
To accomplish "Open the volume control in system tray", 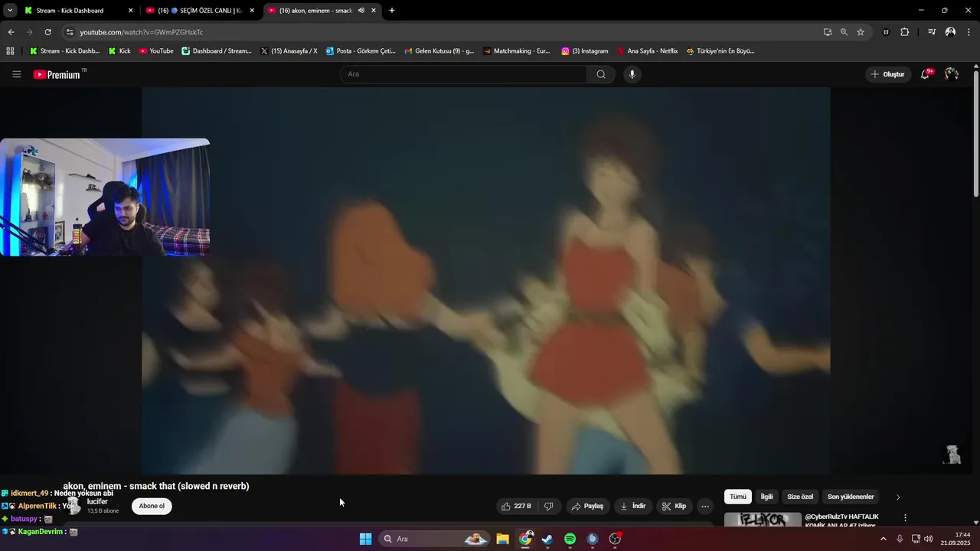I will click(929, 539).
